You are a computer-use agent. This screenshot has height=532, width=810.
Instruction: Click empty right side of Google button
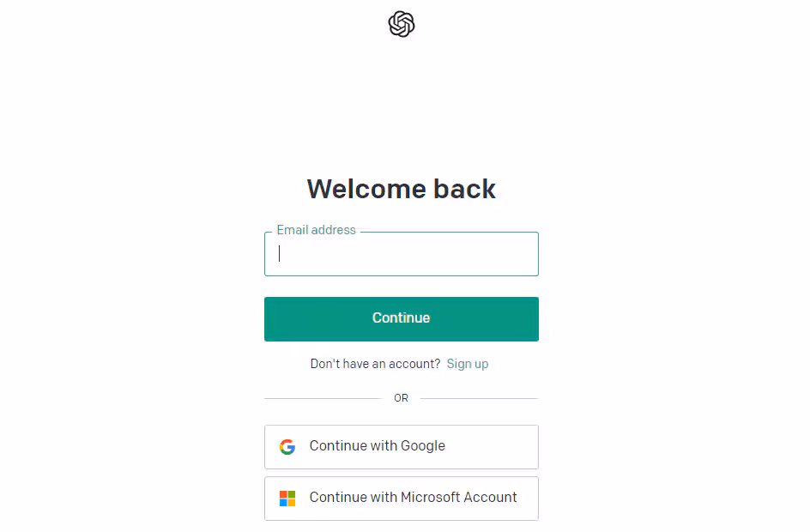pyautogui.click(x=498, y=447)
